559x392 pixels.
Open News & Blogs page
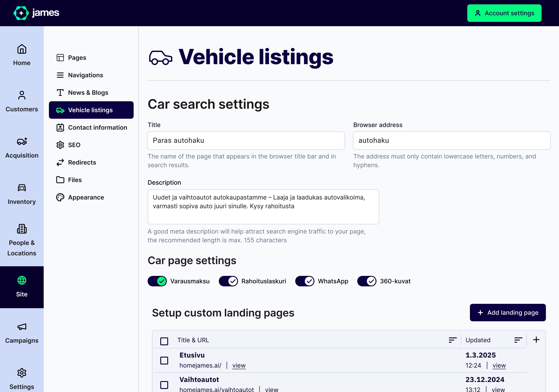click(88, 93)
